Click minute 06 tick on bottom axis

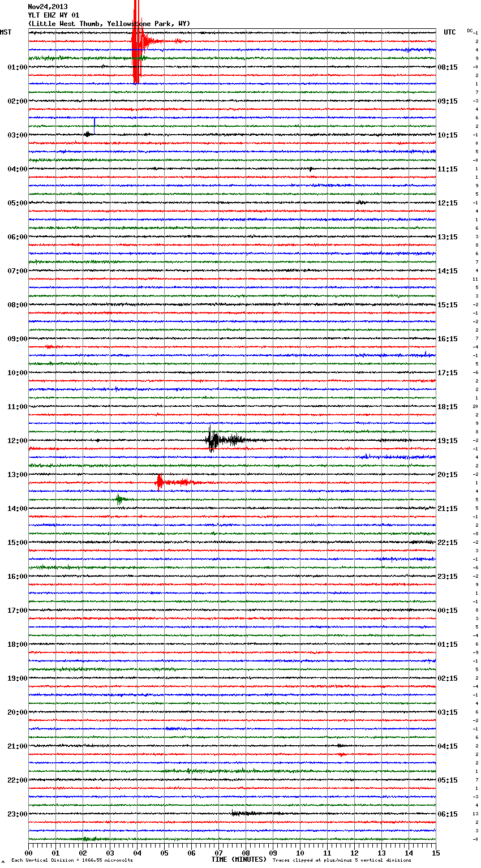192,853
